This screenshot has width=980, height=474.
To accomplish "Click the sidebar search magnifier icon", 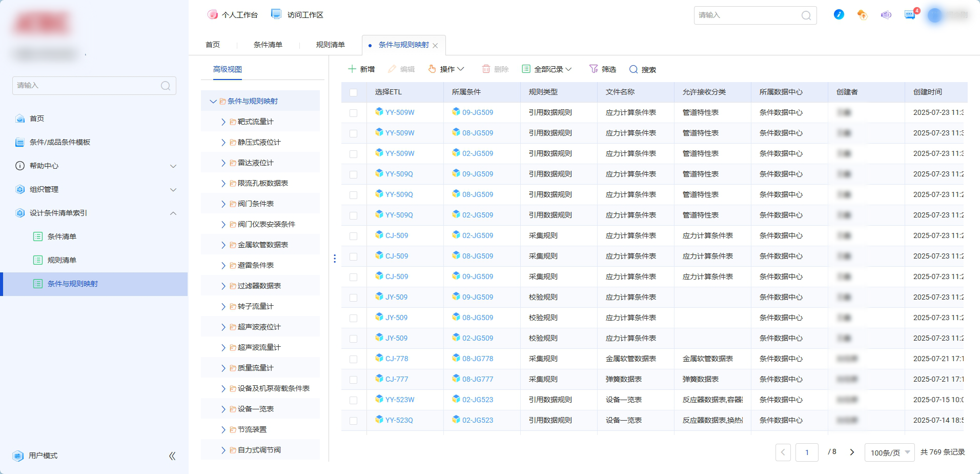I will [x=166, y=86].
